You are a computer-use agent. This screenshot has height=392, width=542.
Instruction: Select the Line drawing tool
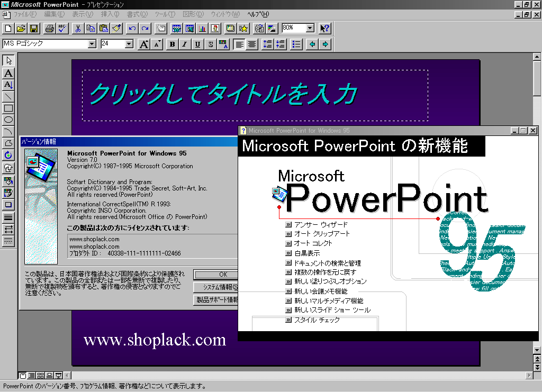click(x=8, y=96)
